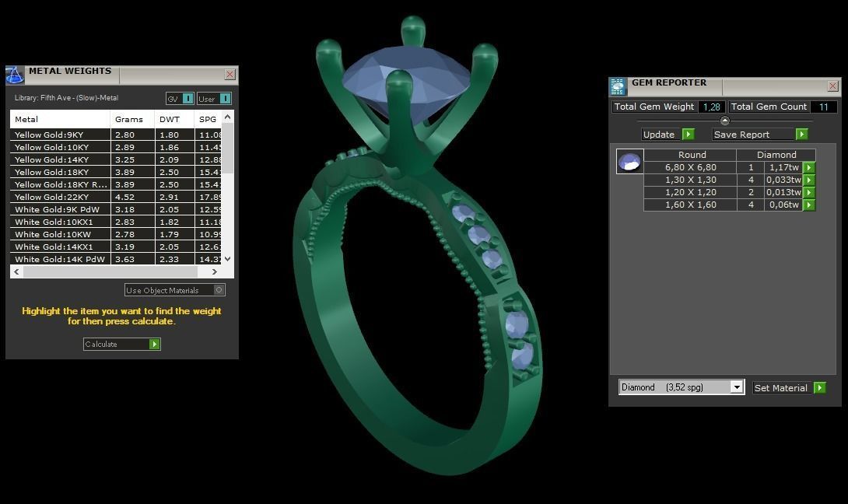Click metal list scroll down arrow

[228, 259]
